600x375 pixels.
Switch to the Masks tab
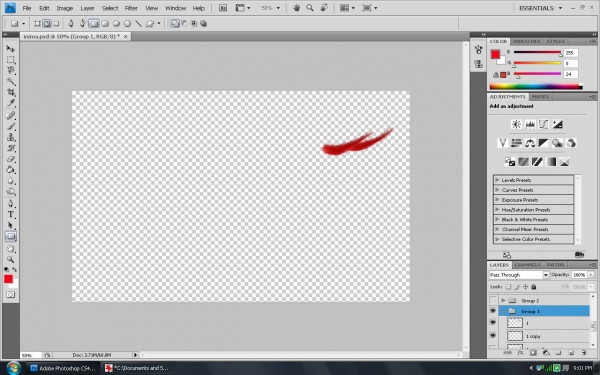pos(540,97)
